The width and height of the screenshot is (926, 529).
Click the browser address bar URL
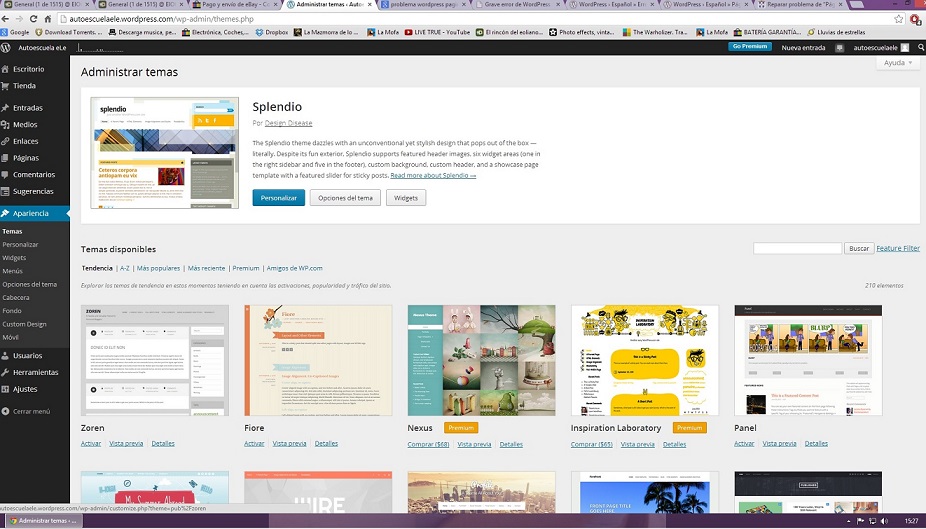pyautogui.click(x=161, y=19)
